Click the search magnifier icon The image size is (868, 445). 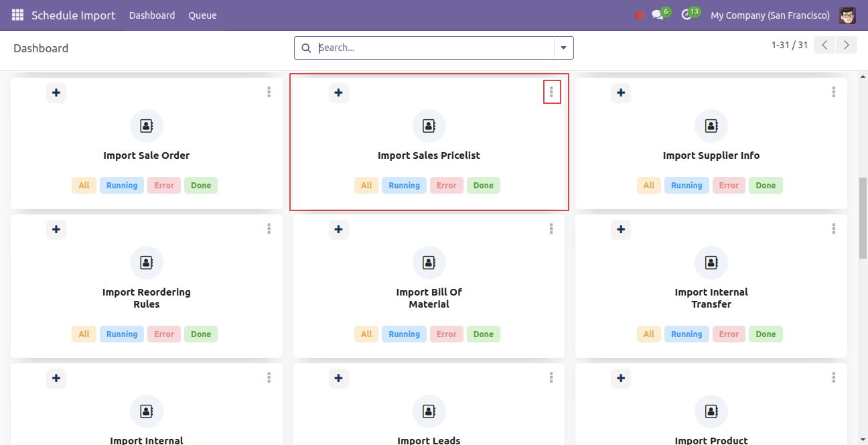click(x=307, y=48)
